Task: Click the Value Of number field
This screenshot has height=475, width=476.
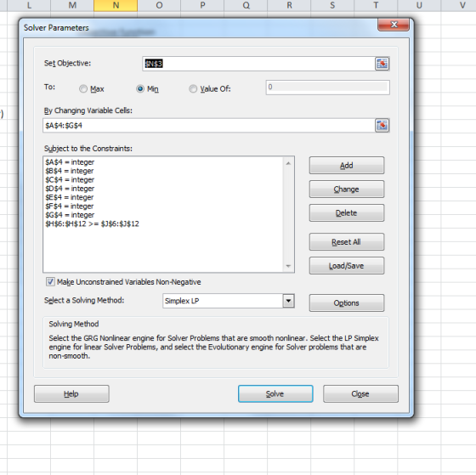Action: [x=328, y=88]
